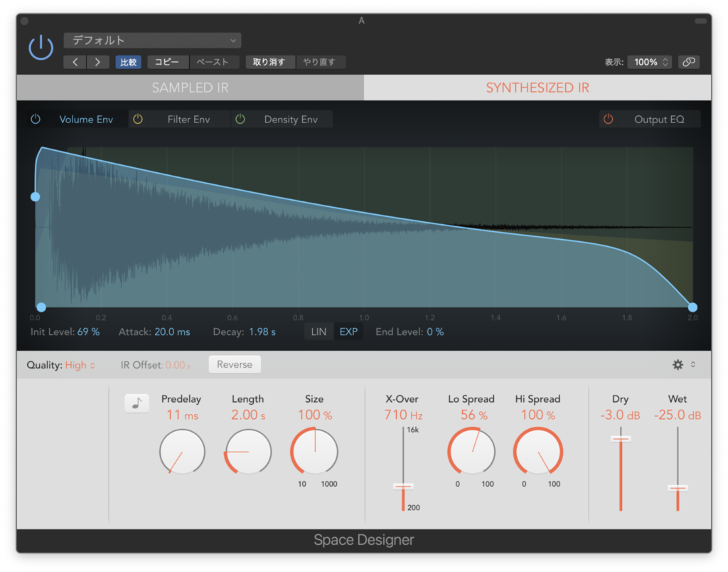Click the 取り消す undo button
Viewport: 728px width, 572px height.
coord(269,62)
